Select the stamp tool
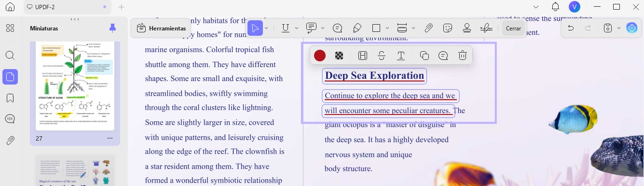Image resolution: width=644 pixels, height=186 pixels. coord(466,28)
